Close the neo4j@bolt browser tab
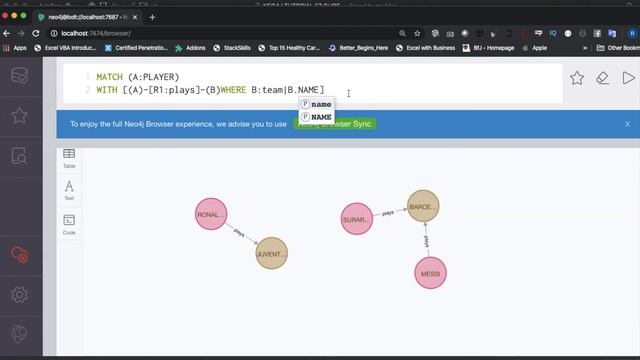640x360 pixels. tap(135, 17)
